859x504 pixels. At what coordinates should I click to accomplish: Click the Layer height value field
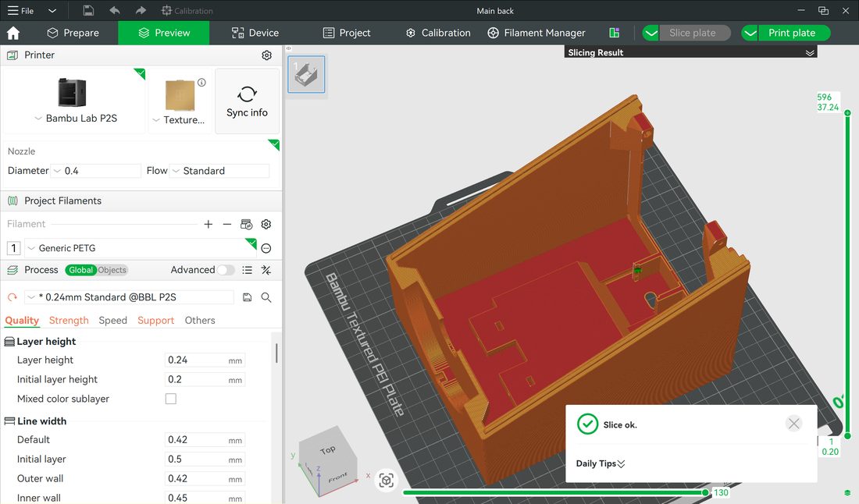click(x=205, y=360)
